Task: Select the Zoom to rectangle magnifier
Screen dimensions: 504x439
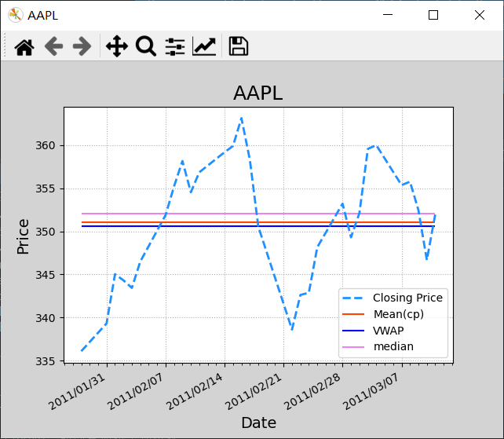Action: [x=146, y=46]
